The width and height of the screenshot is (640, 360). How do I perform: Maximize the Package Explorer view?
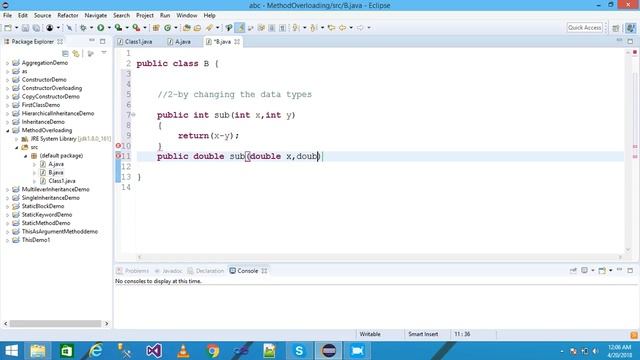pyautogui.click(x=102, y=41)
